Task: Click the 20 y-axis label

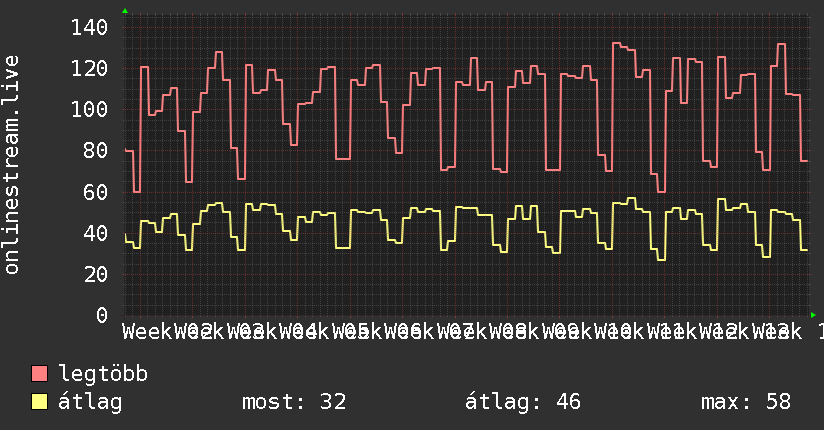Action: [x=96, y=274]
